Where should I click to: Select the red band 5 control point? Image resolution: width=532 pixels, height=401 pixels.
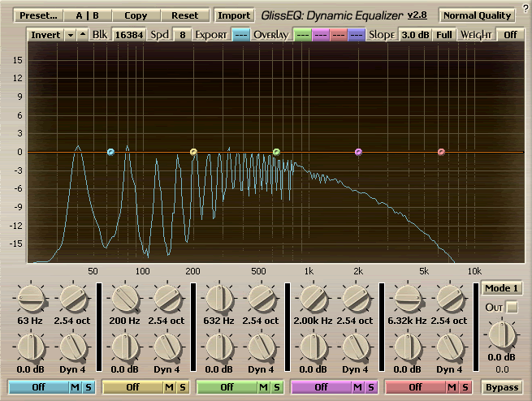tap(441, 152)
